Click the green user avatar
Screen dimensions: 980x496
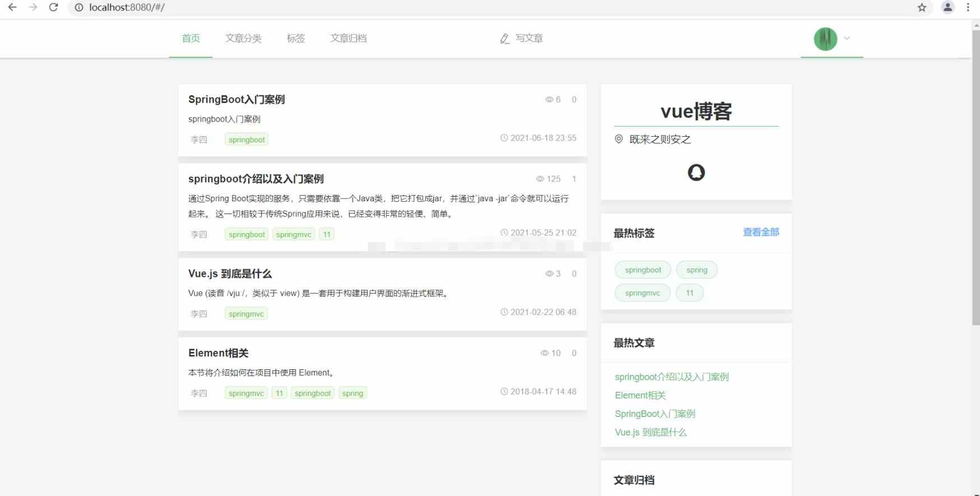pos(825,39)
